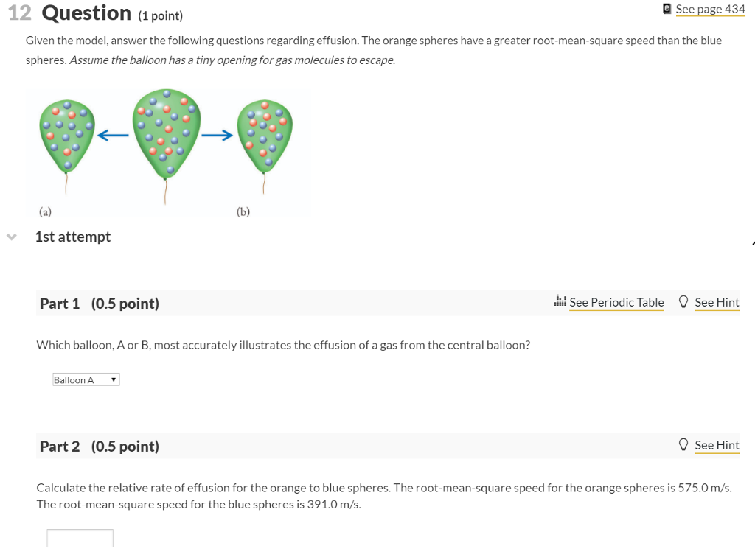
Task: Click the See Periodic Table link
Action: [617, 302]
